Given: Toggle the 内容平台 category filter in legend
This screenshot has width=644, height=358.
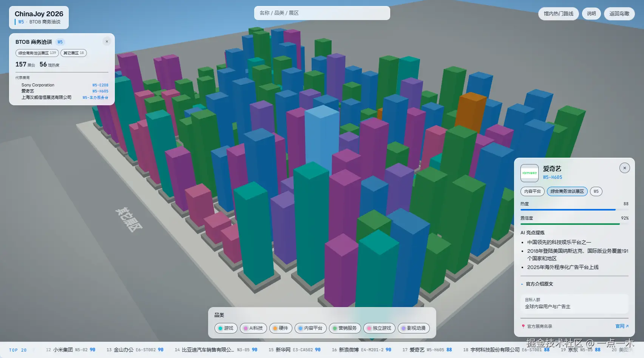Looking at the screenshot, I should pyautogui.click(x=310, y=328).
